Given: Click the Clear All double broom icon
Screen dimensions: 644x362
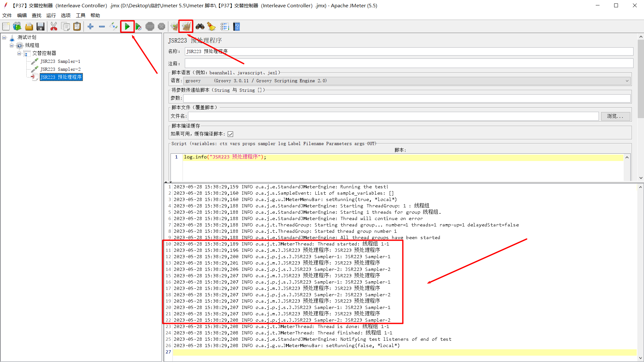Looking at the screenshot, I should coord(186,27).
